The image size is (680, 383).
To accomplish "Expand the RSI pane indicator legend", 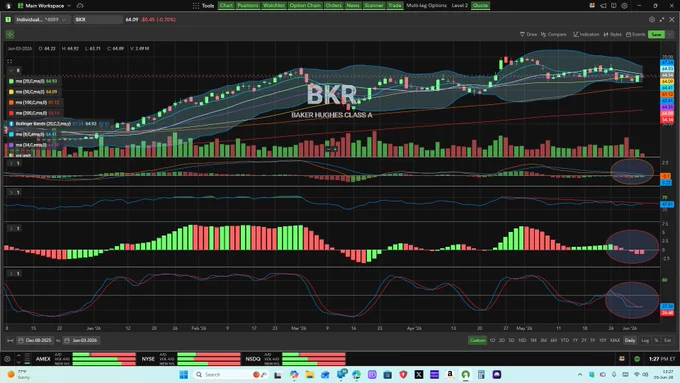I will coord(11,192).
